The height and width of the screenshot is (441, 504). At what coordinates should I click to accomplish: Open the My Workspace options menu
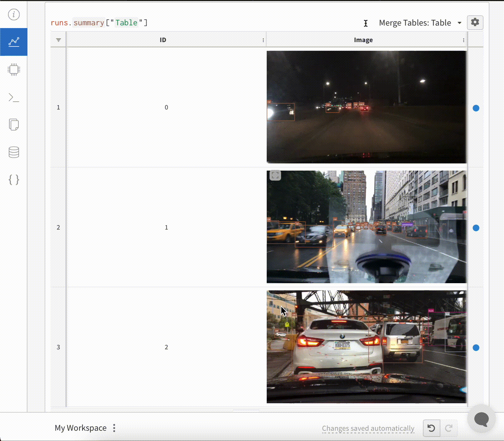pyautogui.click(x=114, y=428)
